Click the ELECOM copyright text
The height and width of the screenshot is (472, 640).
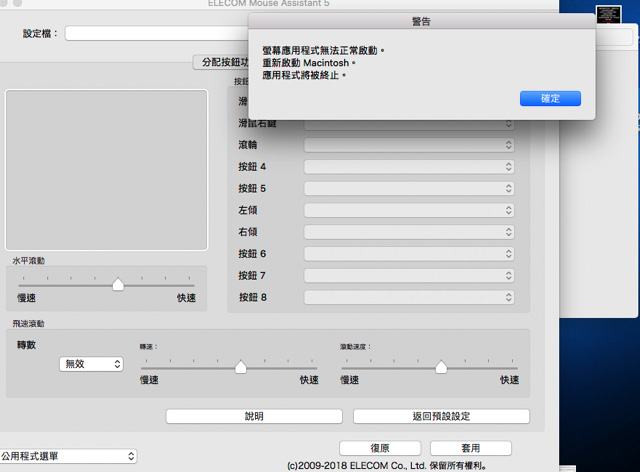click(x=387, y=465)
